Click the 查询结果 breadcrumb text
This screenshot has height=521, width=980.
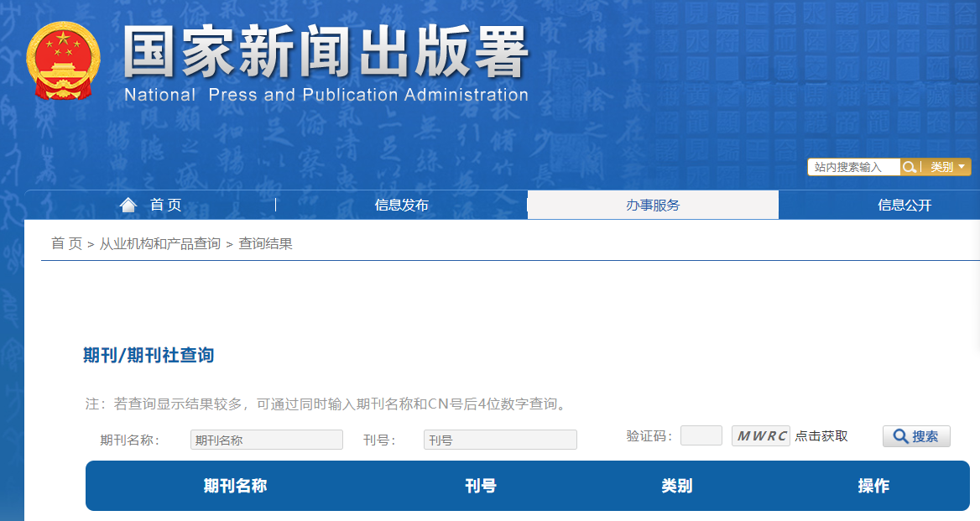[266, 243]
